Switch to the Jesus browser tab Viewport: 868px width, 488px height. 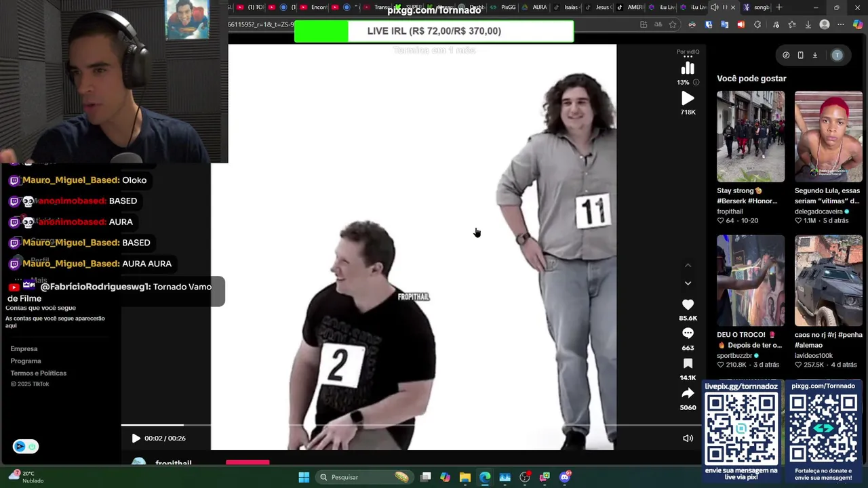[x=597, y=7]
